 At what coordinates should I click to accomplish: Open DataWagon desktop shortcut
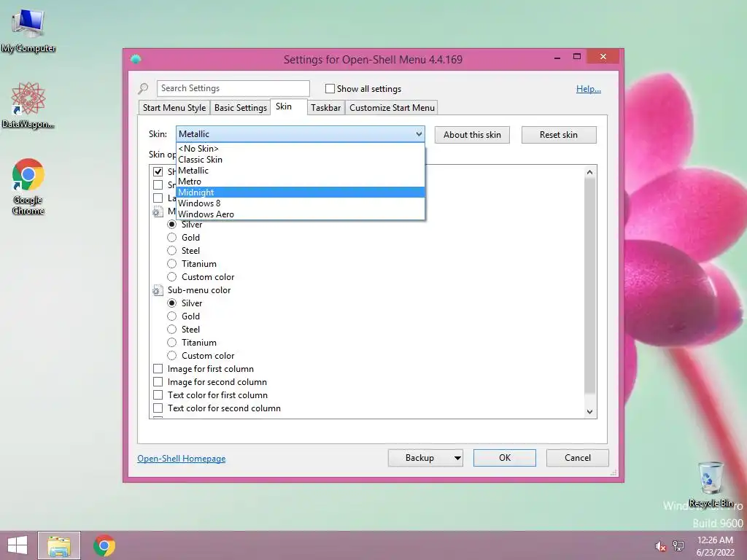pyautogui.click(x=28, y=105)
